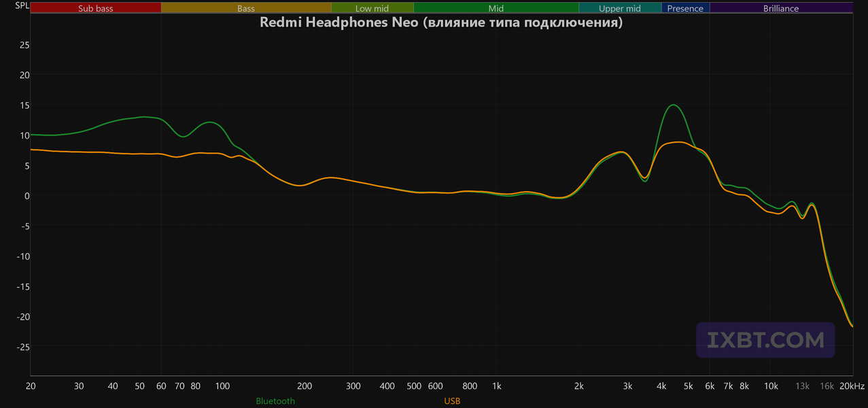Click the 3k frequency tick label
This screenshot has width=868, height=408.
tap(627, 386)
